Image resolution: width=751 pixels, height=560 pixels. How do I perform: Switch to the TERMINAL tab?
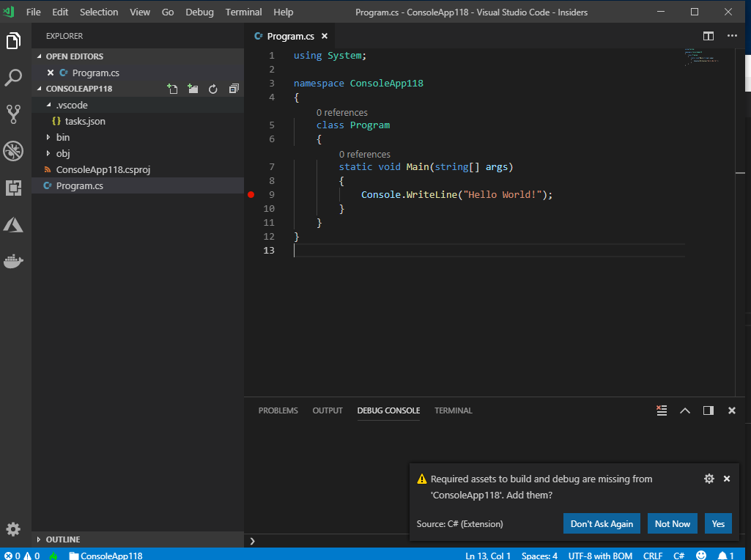[453, 410]
